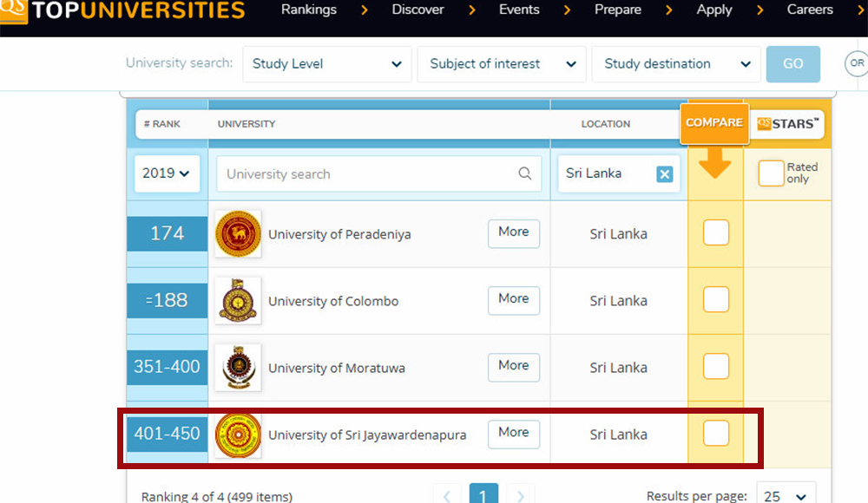
Task: Check compare box for University of Colombo
Action: 715,300
